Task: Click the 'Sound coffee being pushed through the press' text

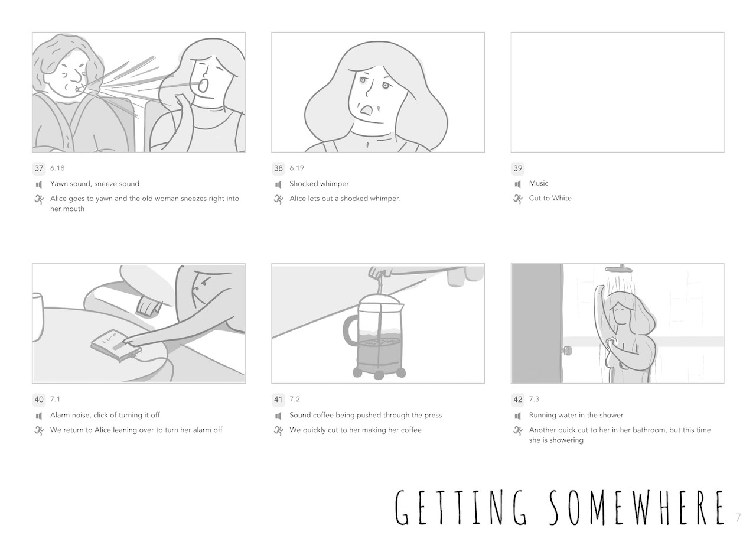Action: point(366,416)
